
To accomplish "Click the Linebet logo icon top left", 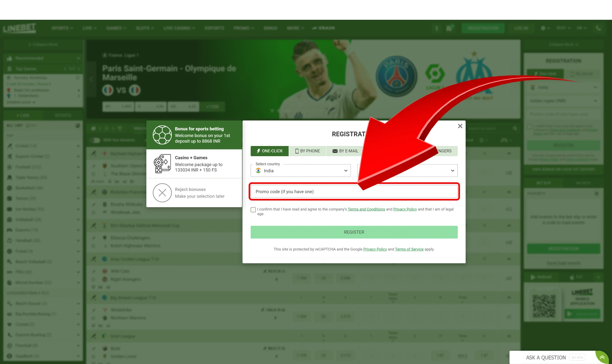I will tap(19, 28).
